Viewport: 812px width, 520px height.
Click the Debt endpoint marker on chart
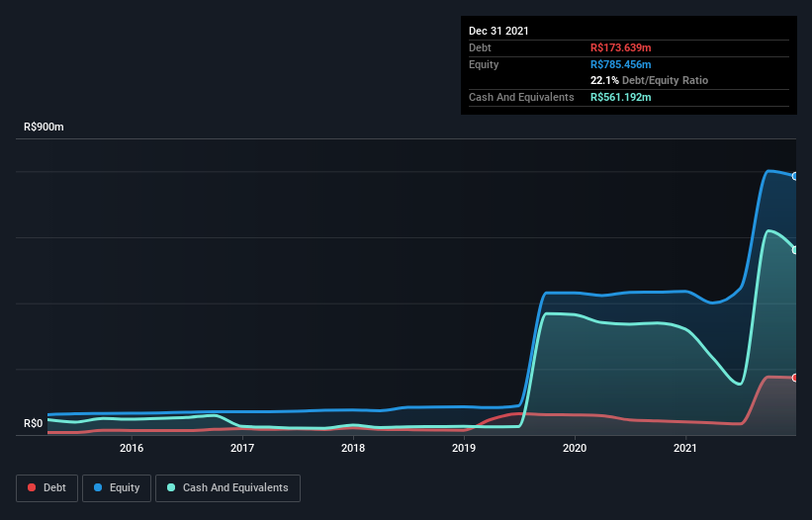(x=795, y=378)
